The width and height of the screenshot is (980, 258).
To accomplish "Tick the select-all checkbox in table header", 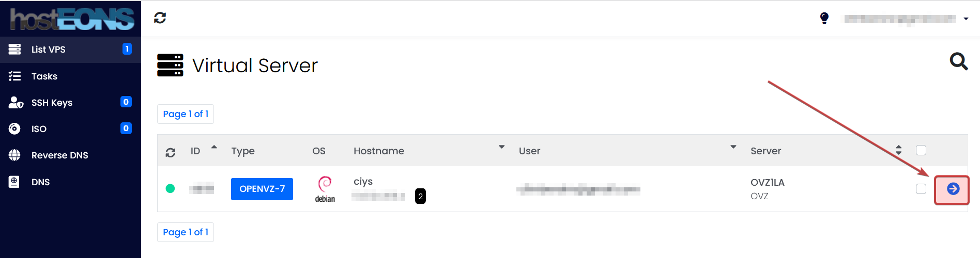I will click(921, 150).
